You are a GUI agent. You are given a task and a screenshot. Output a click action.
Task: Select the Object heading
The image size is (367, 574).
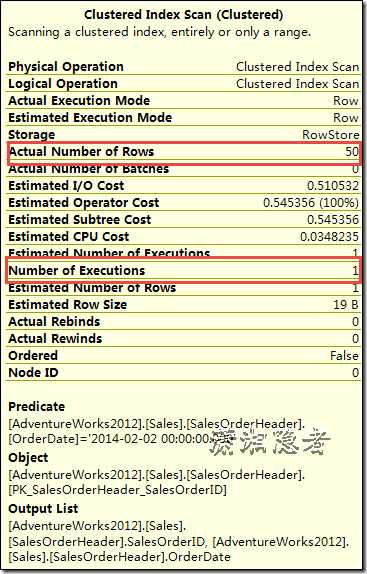click(x=28, y=458)
